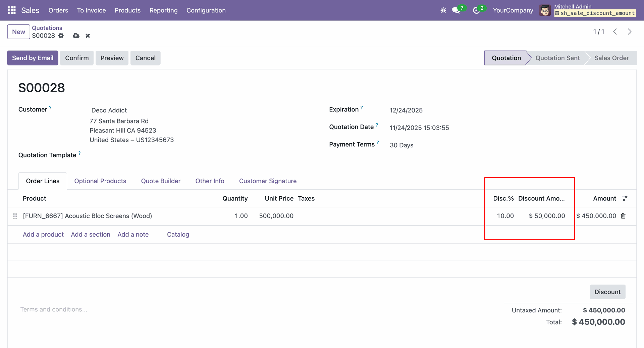The width and height of the screenshot is (644, 348).
Task: Click the Terms and conditions field
Action: [54, 309]
